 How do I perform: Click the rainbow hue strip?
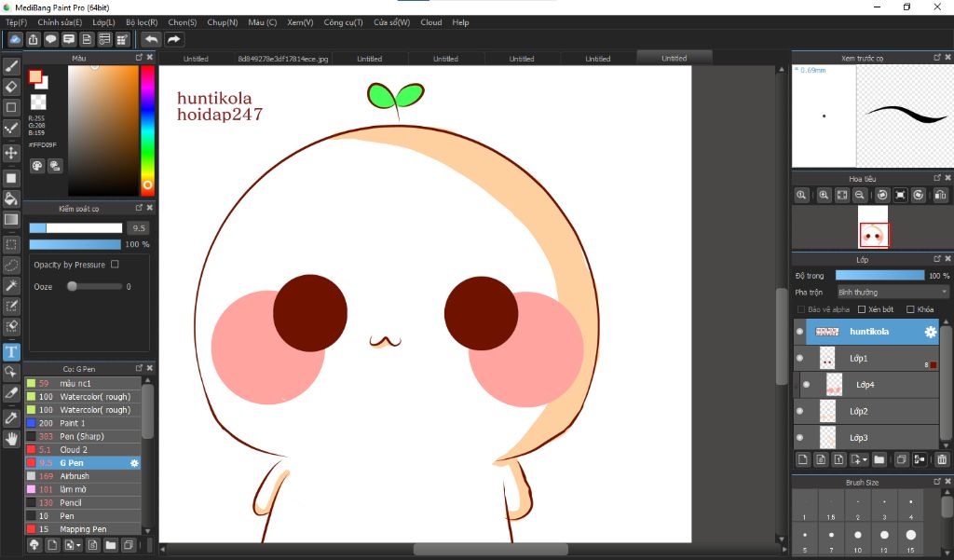point(148,130)
